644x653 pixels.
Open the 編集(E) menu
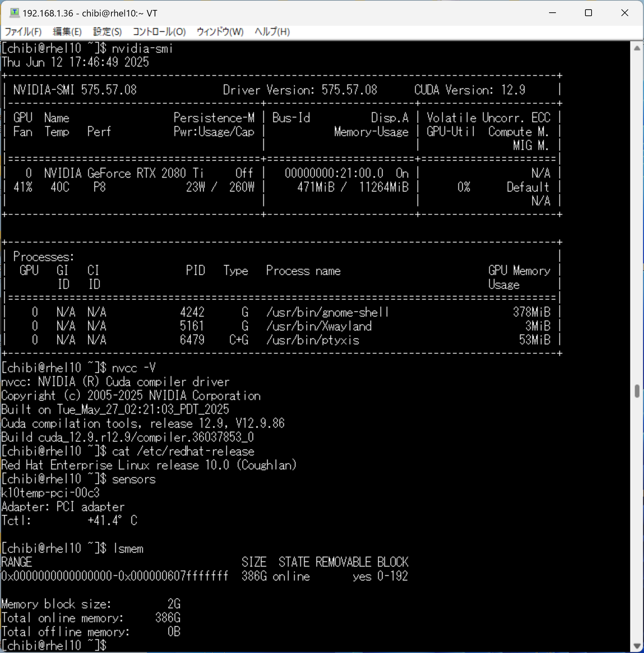tap(67, 32)
